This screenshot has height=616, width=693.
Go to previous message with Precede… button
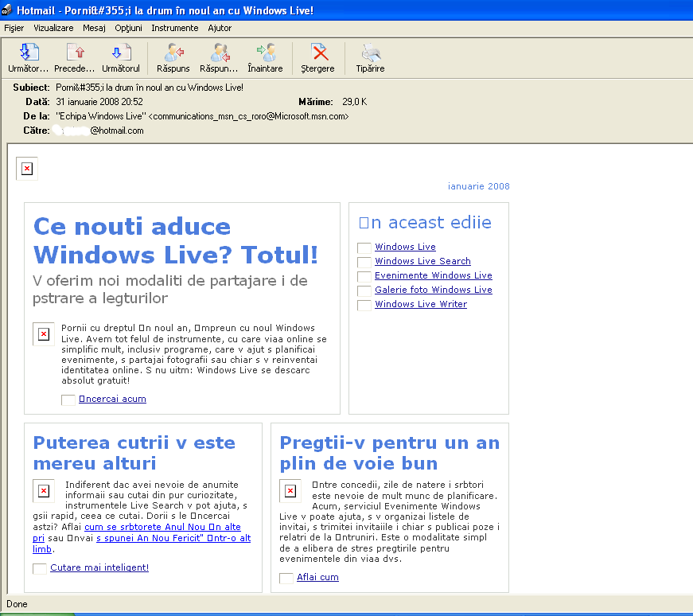(x=75, y=58)
